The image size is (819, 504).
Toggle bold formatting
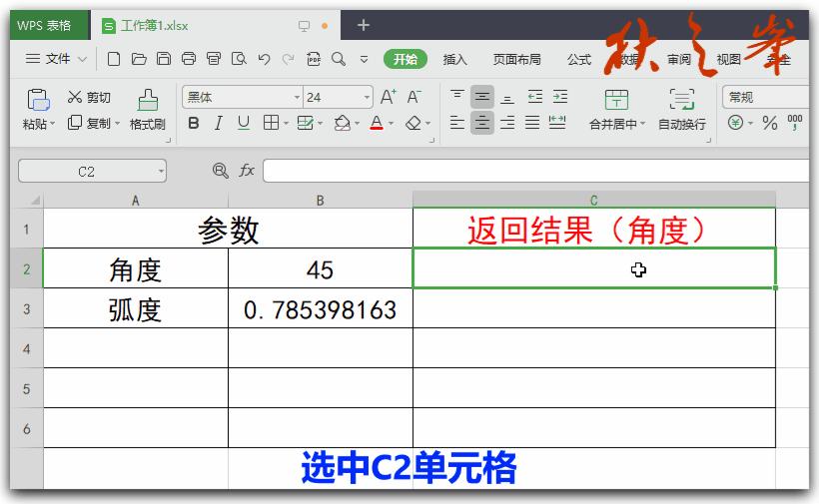[x=193, y=123]
